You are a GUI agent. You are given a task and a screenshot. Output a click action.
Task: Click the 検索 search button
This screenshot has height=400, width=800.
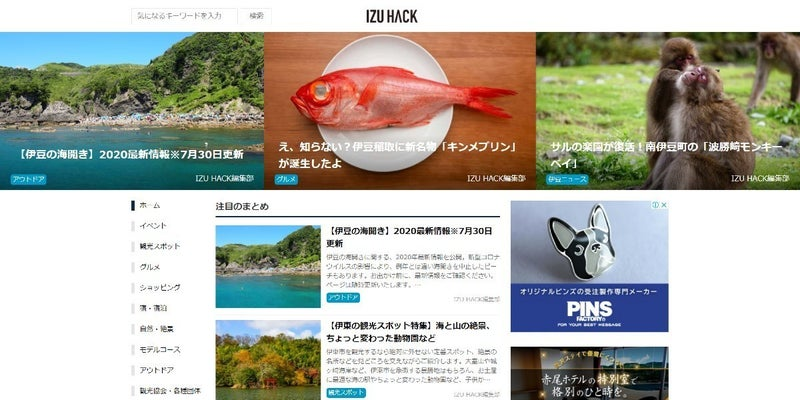pyautogui.click(x=256, y=16)
